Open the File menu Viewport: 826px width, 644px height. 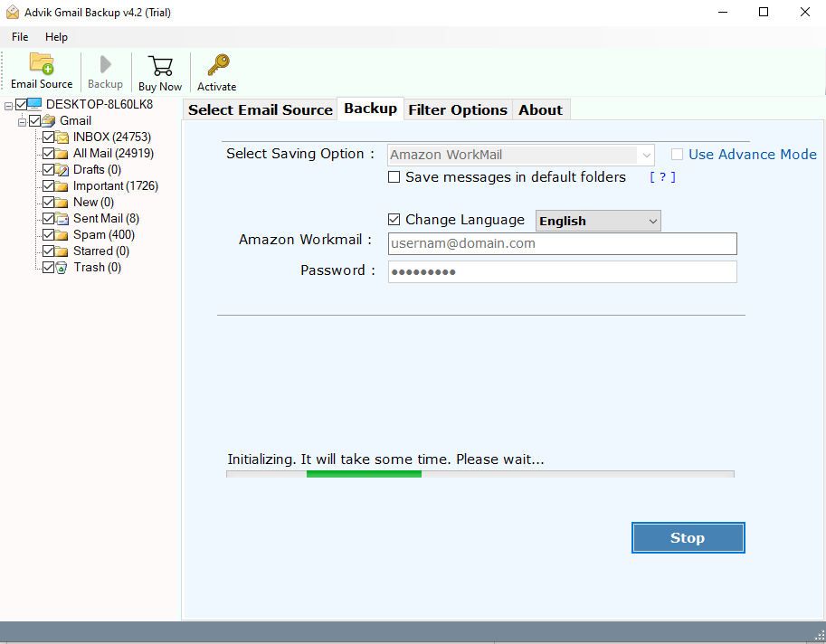pos(20,37)
